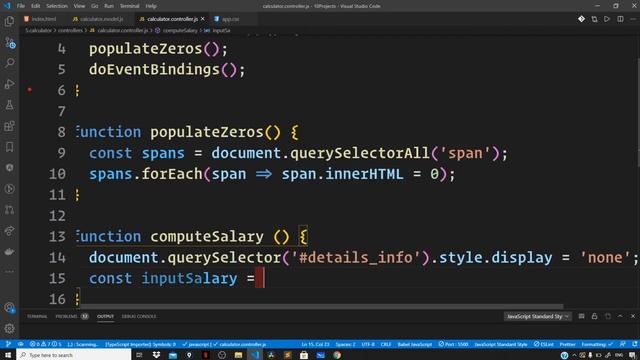The height and width of the screenshot is (360, 640).
Task: Switch to the PROBLEMS panel tab
Action: [x=72, y=316]
